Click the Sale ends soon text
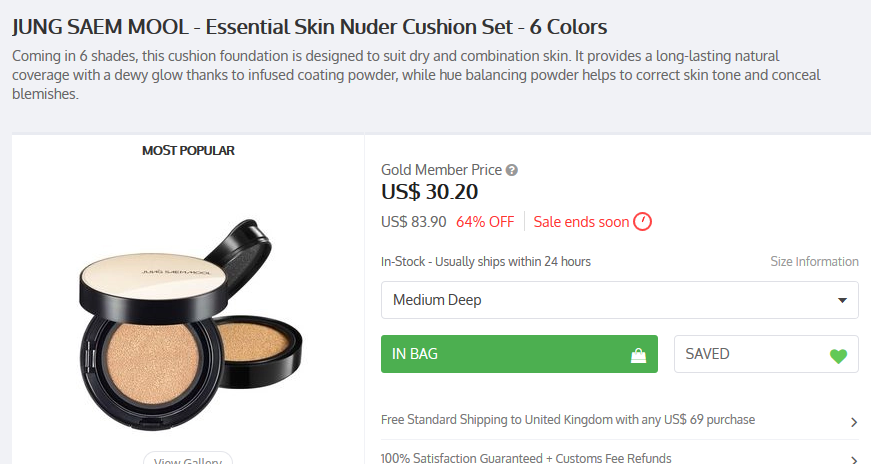This screenshot has width=871, height=464. pos(581,221)
